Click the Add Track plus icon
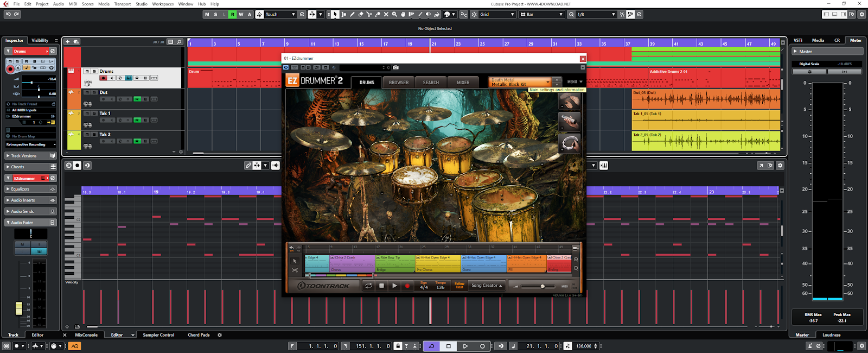 click(68, 42)
